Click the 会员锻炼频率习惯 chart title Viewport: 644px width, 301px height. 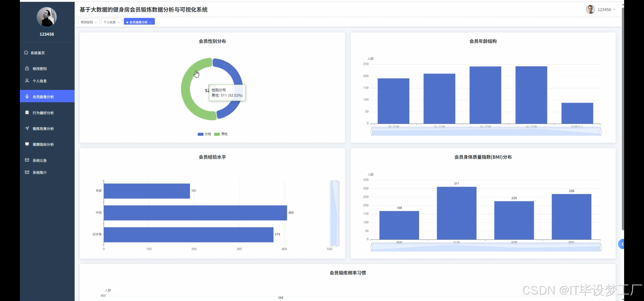348,273
